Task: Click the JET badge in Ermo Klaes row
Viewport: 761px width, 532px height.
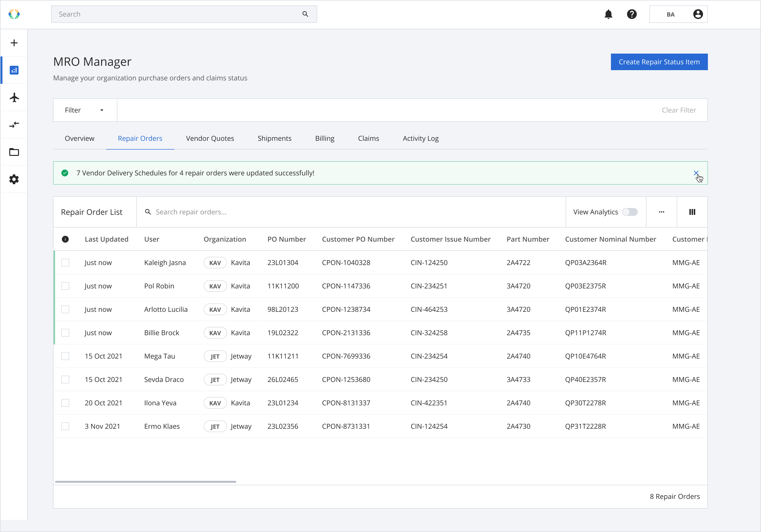Action: click(x=215, y=426)
